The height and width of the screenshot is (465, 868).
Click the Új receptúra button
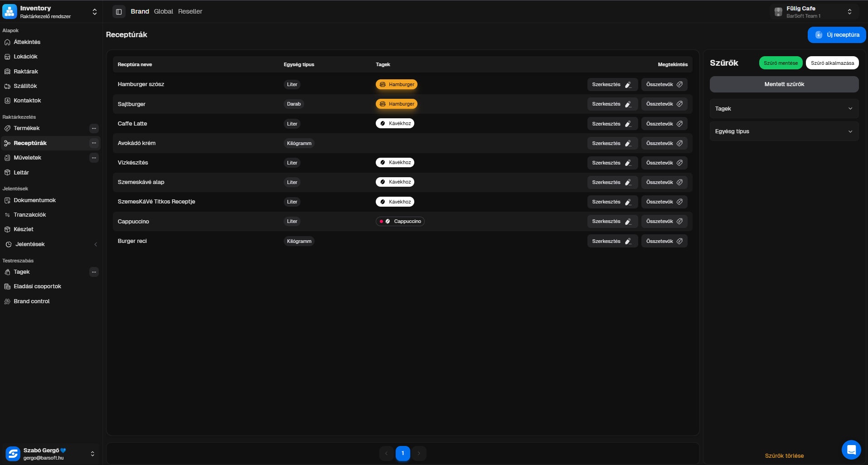coord(837,35)
